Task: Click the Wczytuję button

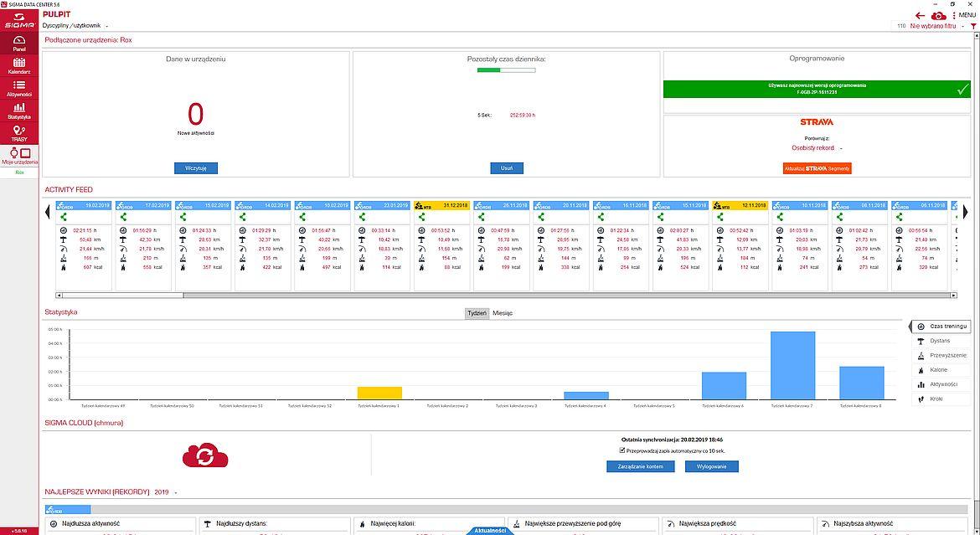Action: (x=196, y=168)
